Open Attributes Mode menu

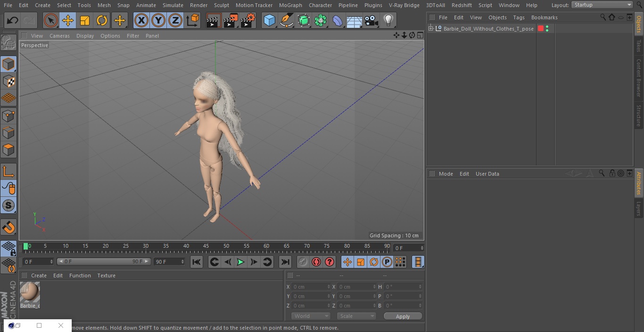click(446, 174)
